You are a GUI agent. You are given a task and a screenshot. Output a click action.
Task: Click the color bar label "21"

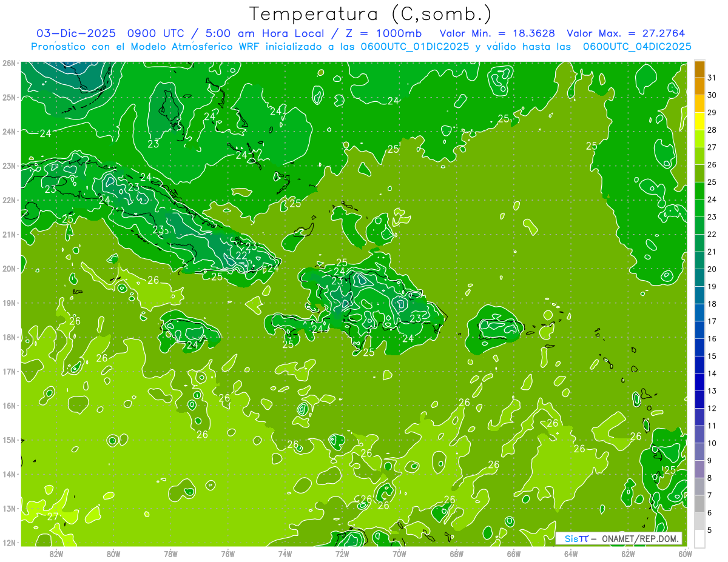pos(712,252)
